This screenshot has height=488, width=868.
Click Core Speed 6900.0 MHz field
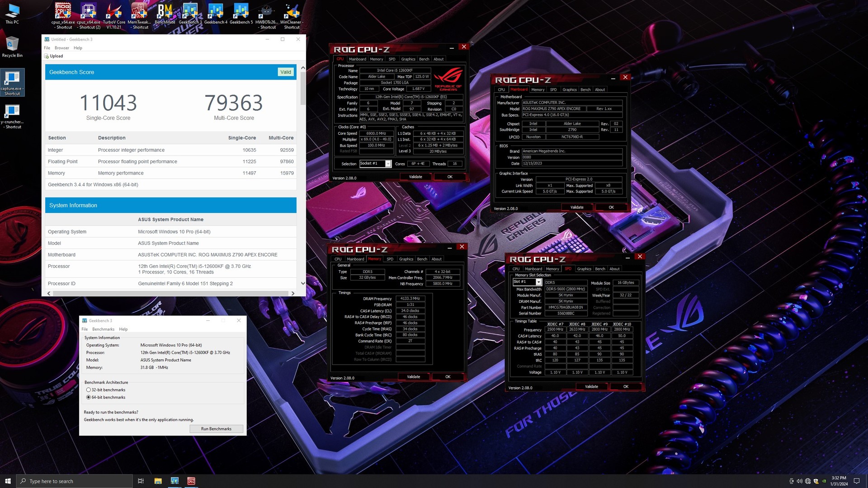376,133
